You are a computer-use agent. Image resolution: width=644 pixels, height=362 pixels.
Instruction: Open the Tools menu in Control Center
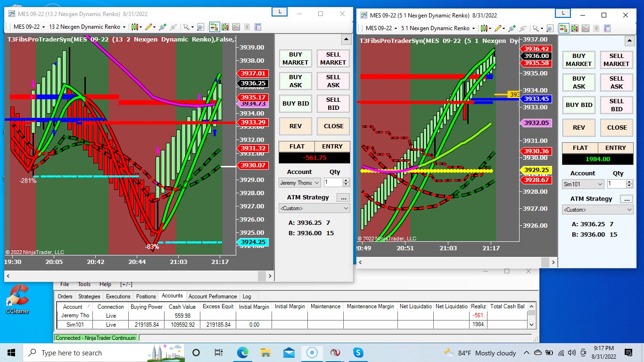[x=84, y=284]
